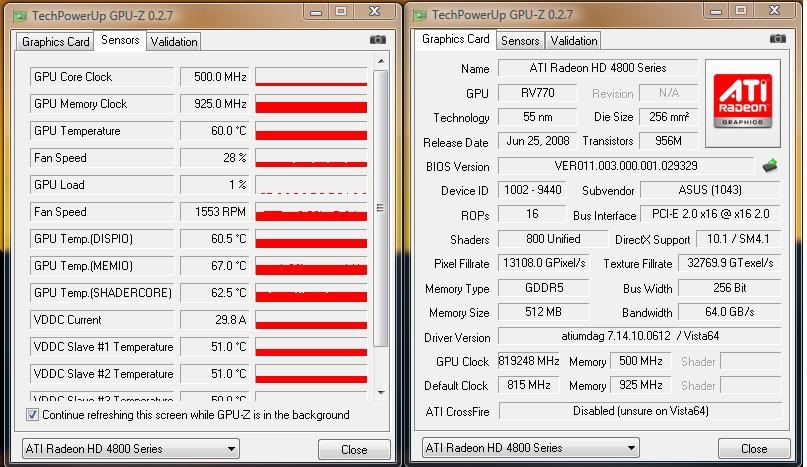Click the green BIOS save chip icon
The height and width of the screenshot is (467, 807).
tap(770, 166)
